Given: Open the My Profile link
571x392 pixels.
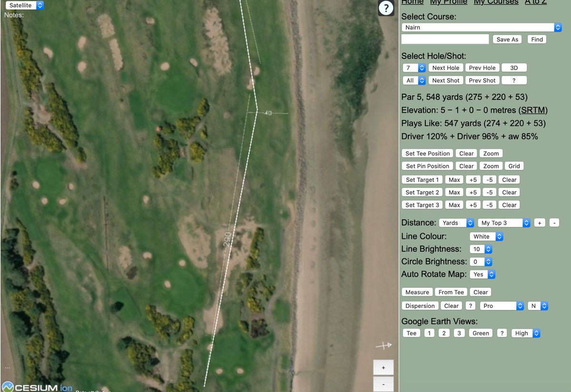Looking at the screenshot, I should [449, 2].
